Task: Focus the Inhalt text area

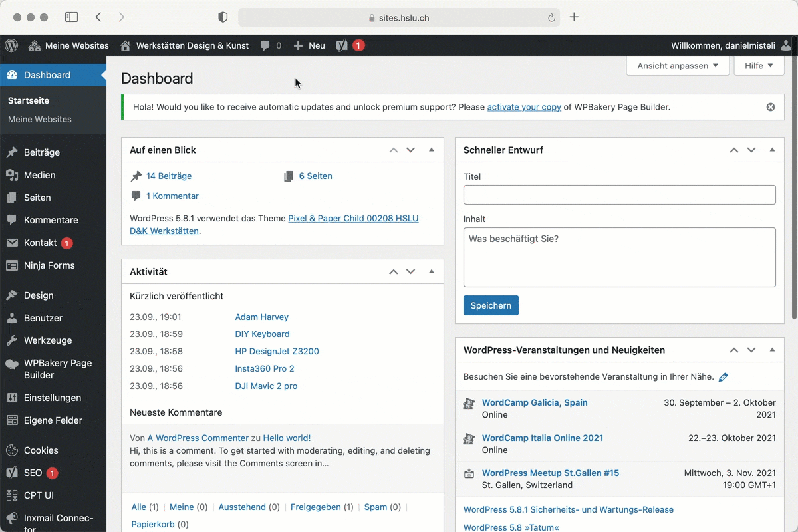Action: click(620, 257)
